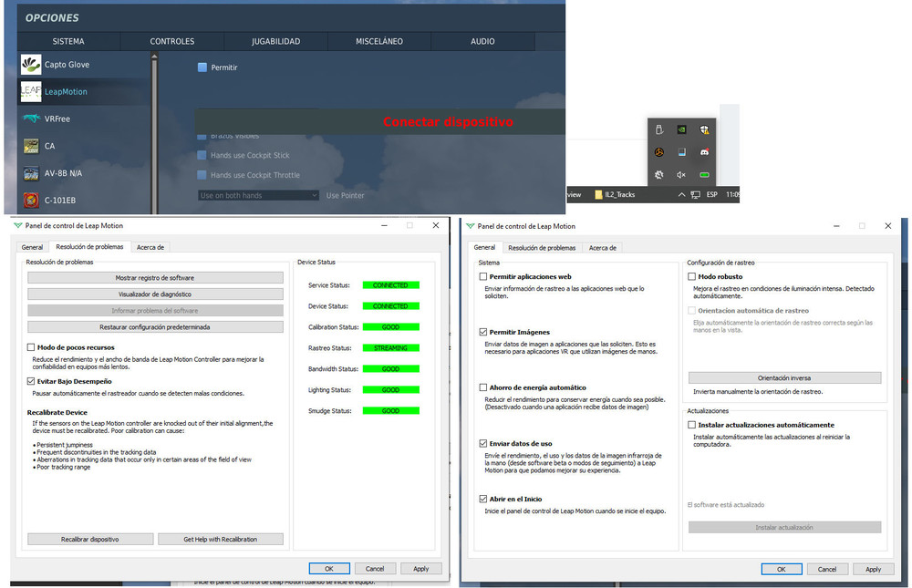Click Get Help with Recalibration

click(x=221, y=539)
